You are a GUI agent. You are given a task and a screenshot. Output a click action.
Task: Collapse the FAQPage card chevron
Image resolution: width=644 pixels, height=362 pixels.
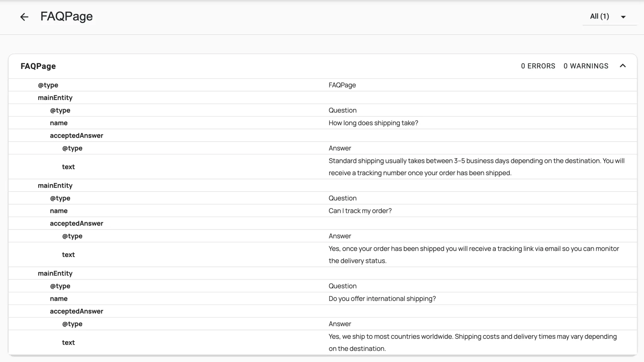(623, 66)
